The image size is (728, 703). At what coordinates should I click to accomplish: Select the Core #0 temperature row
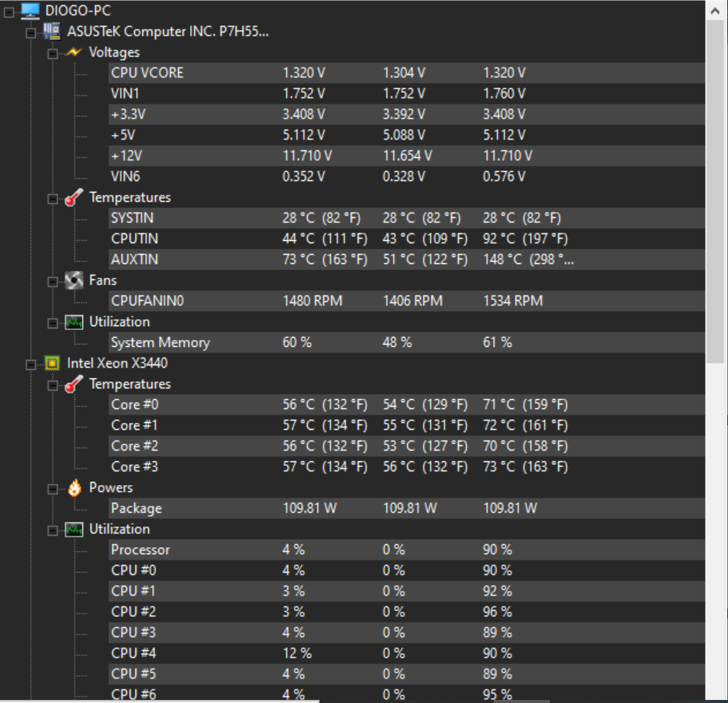pyautogui.click(x=407, y=404)
